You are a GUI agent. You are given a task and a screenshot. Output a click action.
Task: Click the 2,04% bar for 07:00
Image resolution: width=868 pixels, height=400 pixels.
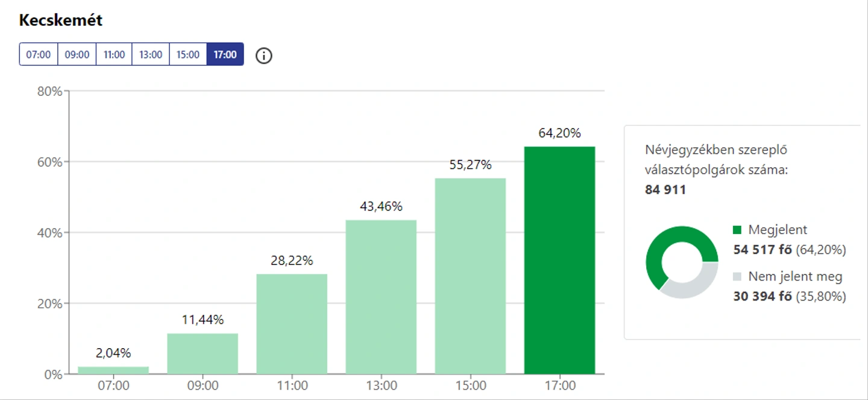pyautogui.click(x=113, y=370)
